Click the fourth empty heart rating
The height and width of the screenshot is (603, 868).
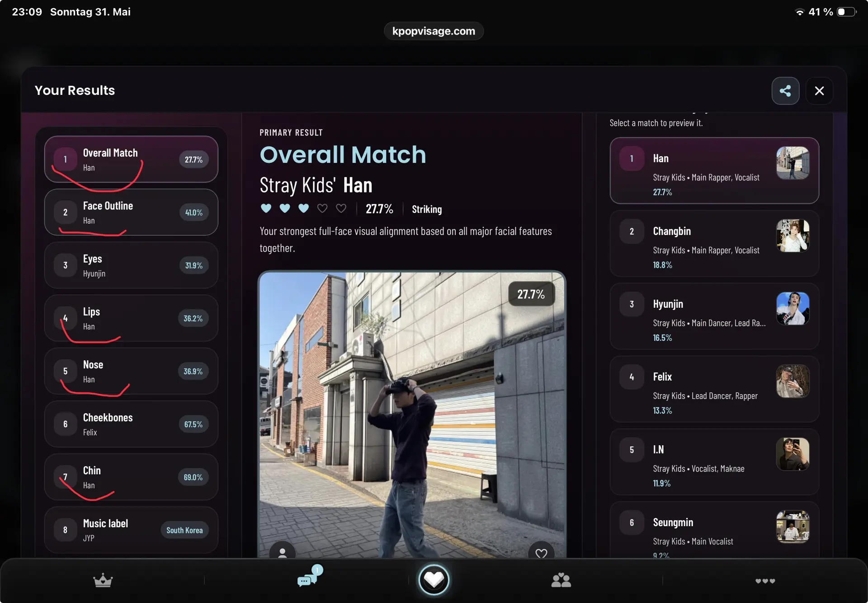point(322,208)
